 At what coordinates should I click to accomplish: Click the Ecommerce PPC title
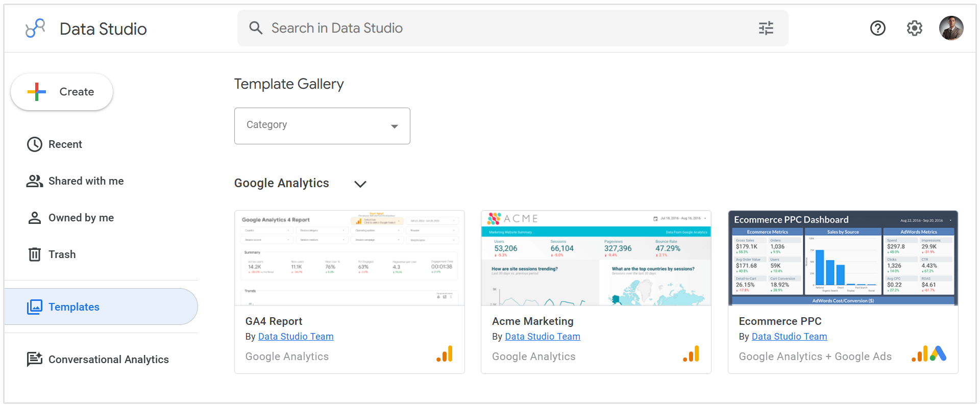point(780,321)
